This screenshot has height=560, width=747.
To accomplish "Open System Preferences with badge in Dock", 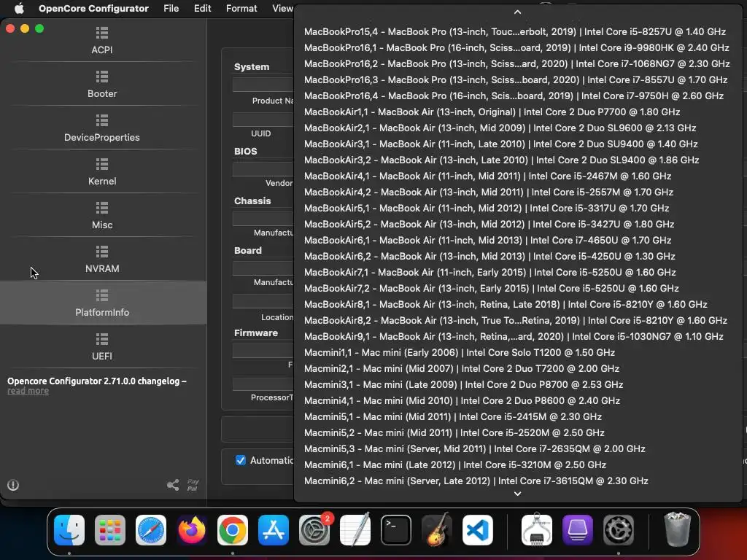I will (314, 530).
